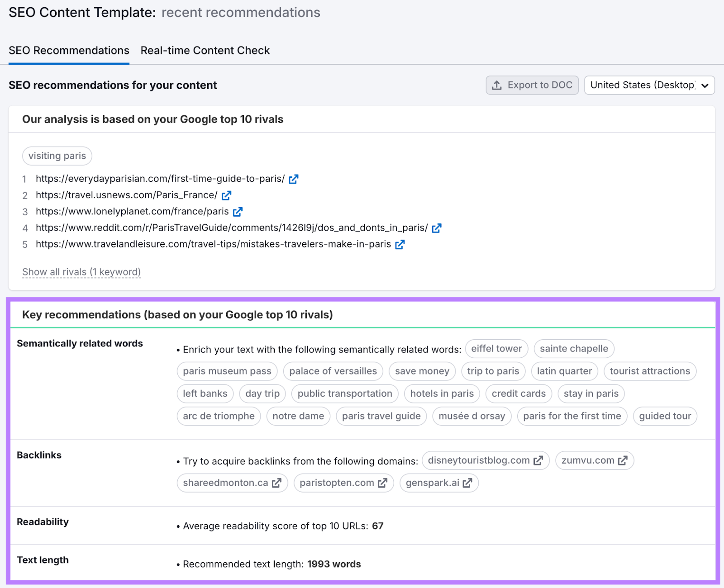Select the SEO Recommendations tab
The width and height of the screenshot is (724, 588).
[69, 50]
